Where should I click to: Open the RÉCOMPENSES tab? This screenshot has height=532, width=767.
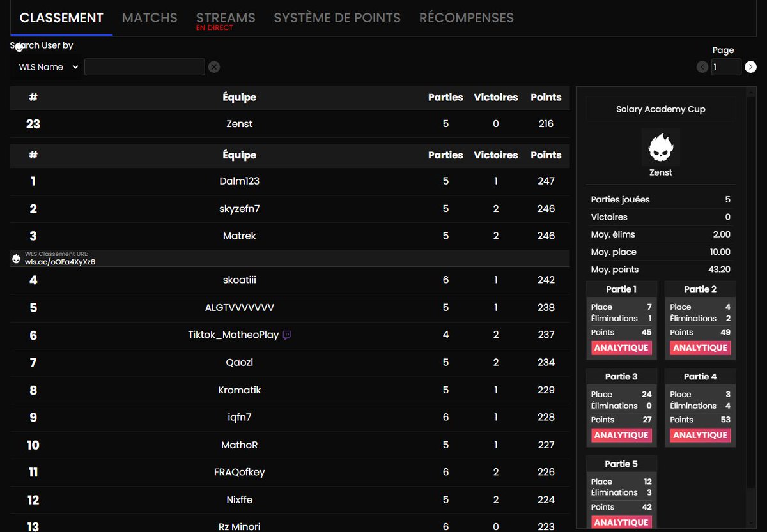point(467,18)
